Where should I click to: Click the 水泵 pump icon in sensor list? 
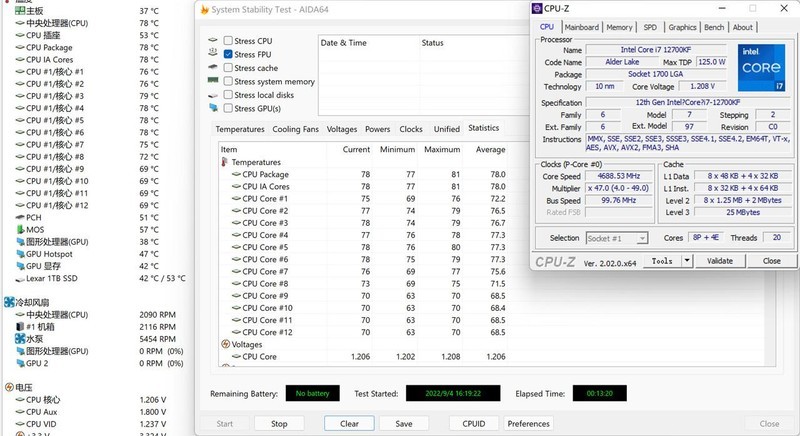[x=20, y=339]
